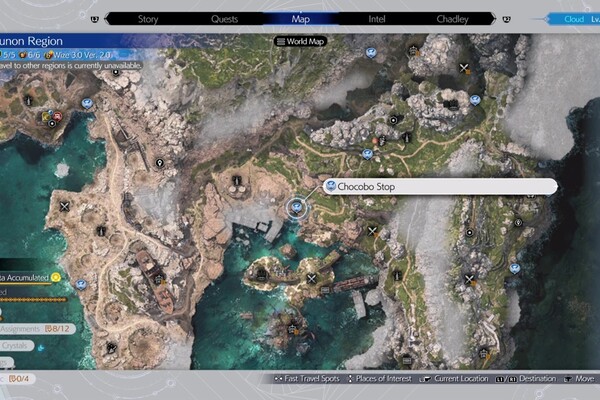Viewport: 600px width, 400px height.
Task: Click the Places of Interest hint
Action: coord(379,379)
